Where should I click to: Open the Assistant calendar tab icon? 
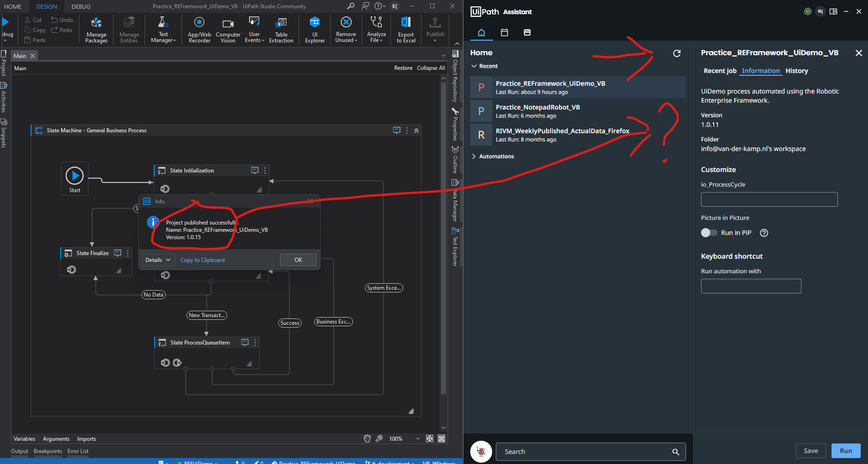(504, 32)
